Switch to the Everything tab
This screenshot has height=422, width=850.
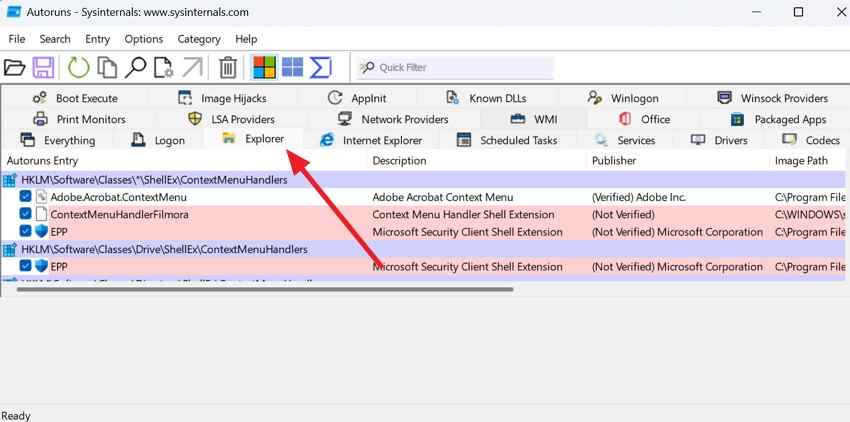click(57, 140)
